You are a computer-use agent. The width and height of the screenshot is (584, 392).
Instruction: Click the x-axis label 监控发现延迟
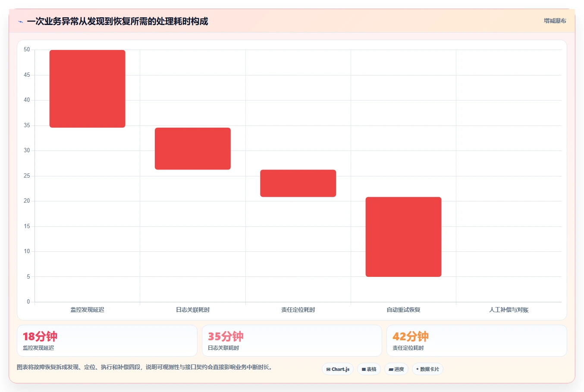click(x=88, y=310)
